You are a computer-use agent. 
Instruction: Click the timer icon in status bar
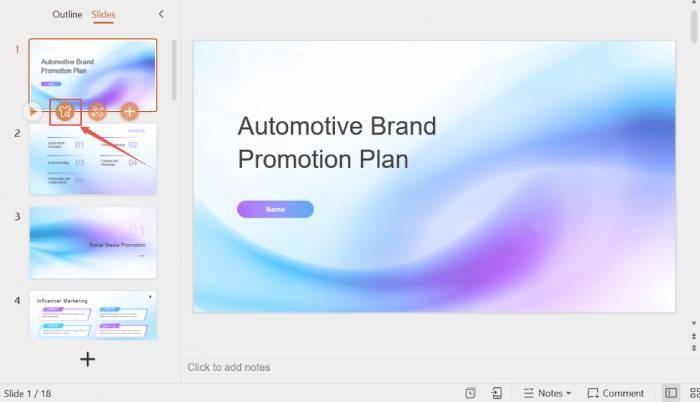470,393
